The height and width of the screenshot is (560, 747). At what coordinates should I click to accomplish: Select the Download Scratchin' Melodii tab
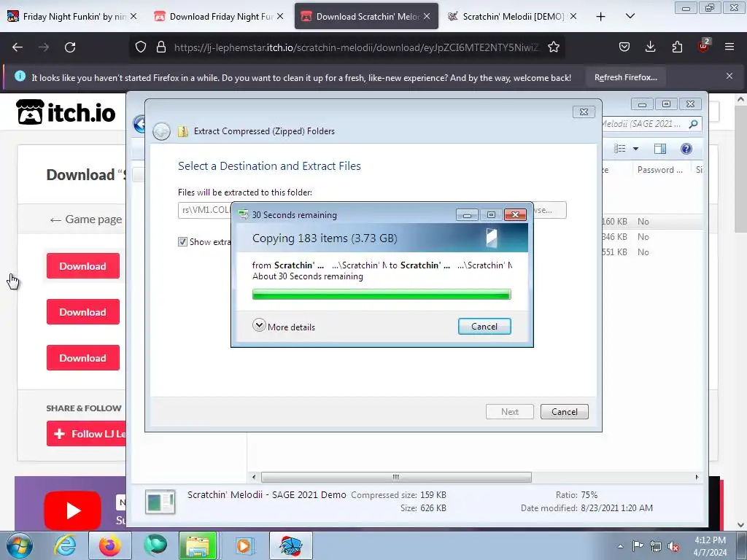point(366,16)
